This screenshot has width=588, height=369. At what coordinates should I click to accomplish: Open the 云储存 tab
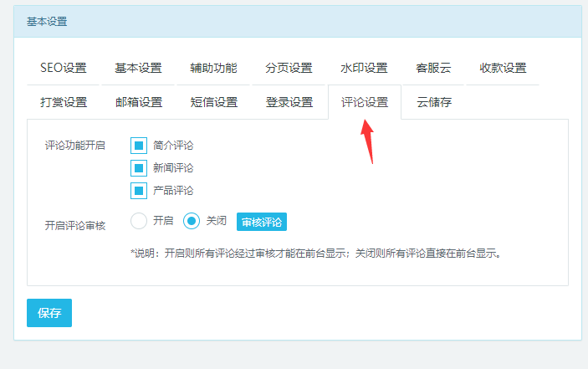(x=434, y=103)
